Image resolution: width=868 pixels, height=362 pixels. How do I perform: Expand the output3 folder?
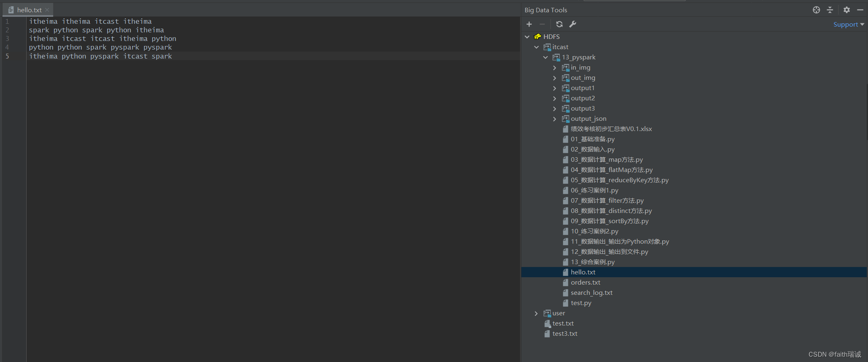click(555, 109)
